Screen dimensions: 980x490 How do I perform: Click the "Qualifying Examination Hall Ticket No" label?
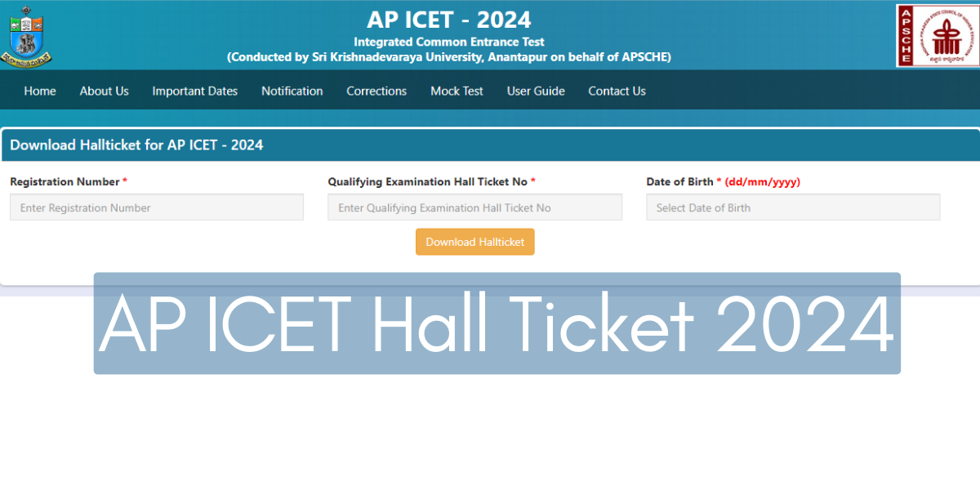point(427,181)
